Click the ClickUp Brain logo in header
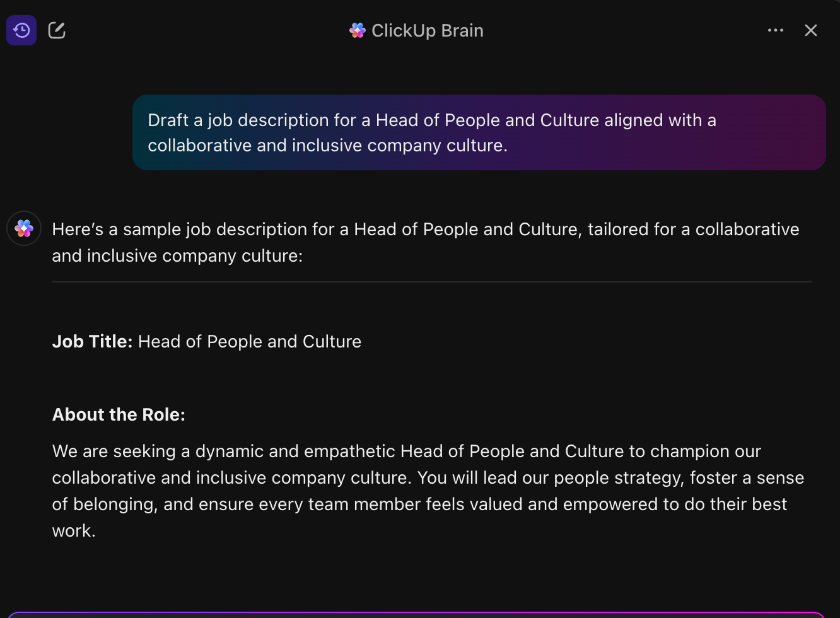Viewport: 840px width, 618px height. [358, 30]
